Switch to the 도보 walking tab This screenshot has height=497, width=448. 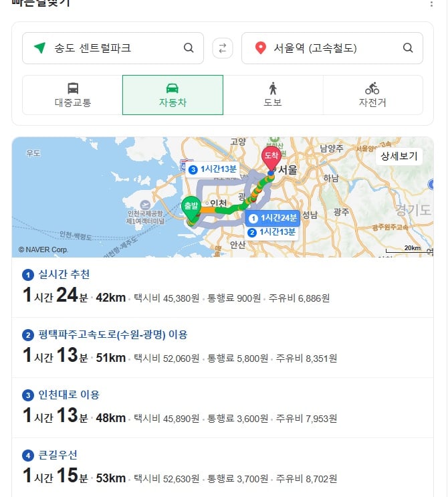click(x=273, y=95)
